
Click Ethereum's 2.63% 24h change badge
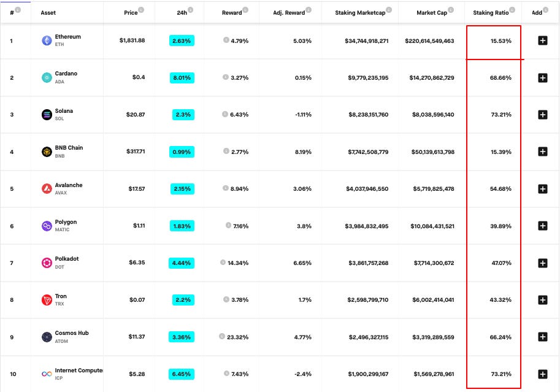click(x=182, y=40)
